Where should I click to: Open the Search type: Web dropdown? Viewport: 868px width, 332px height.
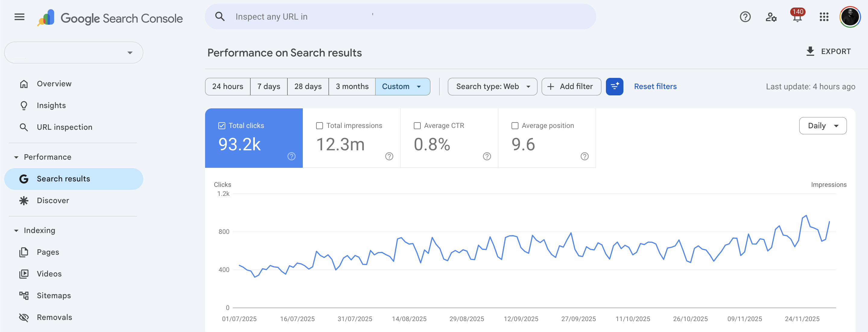click(492, 86)
